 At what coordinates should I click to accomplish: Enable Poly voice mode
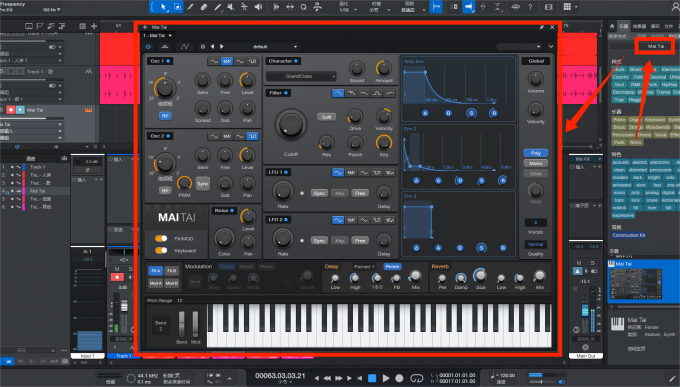(x=536, y=153)
